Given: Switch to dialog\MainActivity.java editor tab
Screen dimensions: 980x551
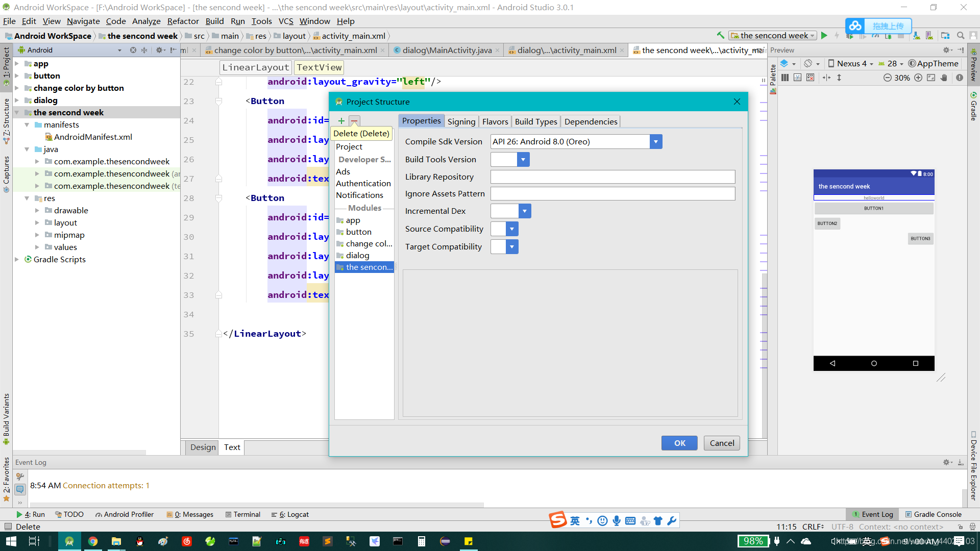Looking at the screenshot, I should click(x=447, y=50).
